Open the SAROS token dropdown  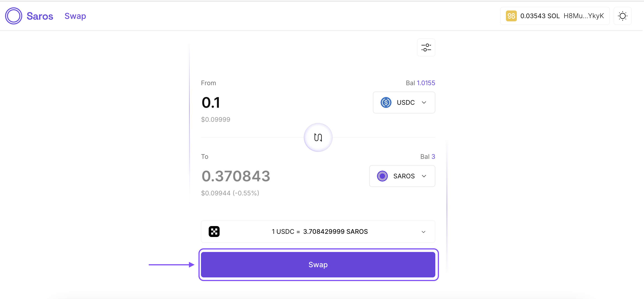[x=402, y=176]
